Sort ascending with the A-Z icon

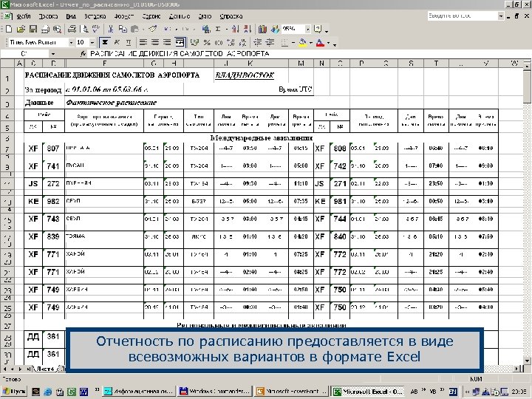(x=236, y=29)
